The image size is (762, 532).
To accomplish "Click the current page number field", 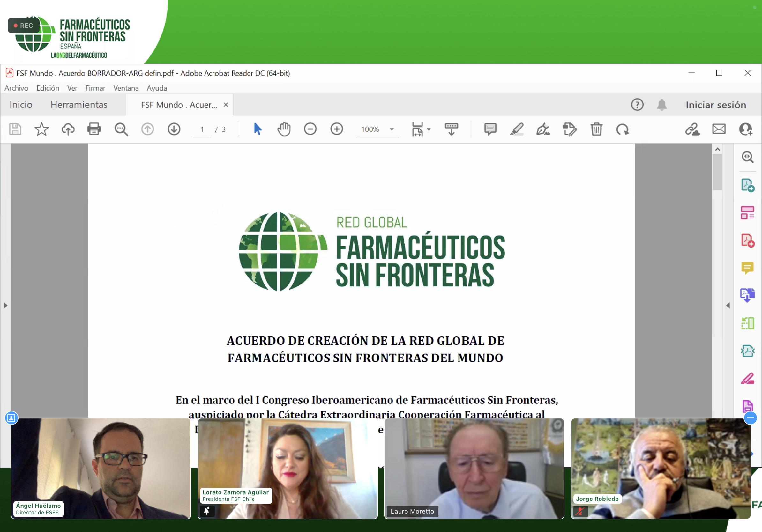I will [202, 129].
